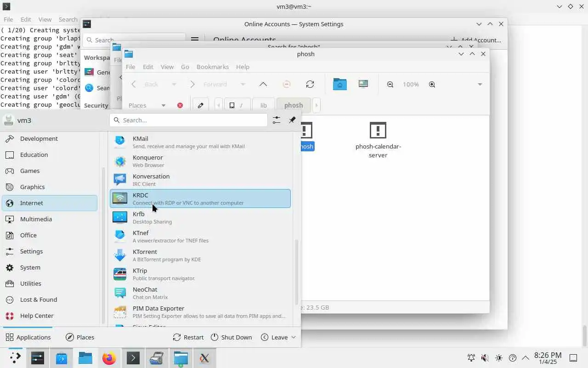588x368 pixels.
Task: Click the phosh path breadcrumb
Action: [x=294, y=105]
